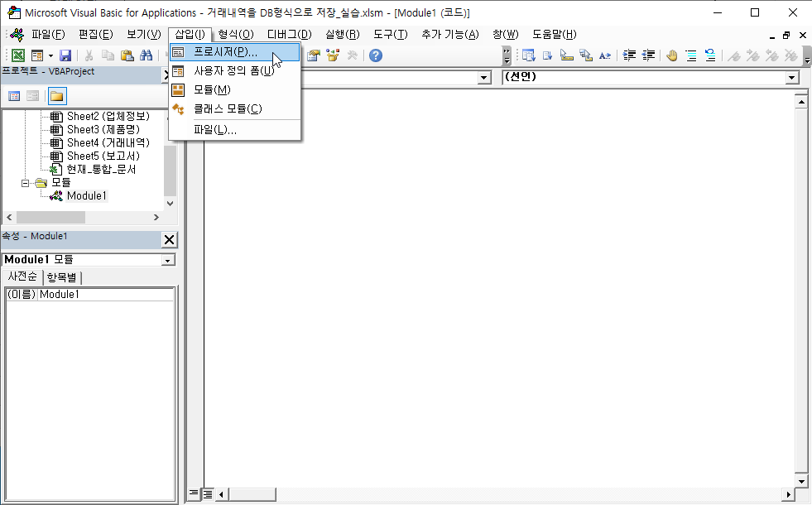The image size is (812, 505).
Task: Indent the selected code with Indent icon
Action: (x=629, y=55)
